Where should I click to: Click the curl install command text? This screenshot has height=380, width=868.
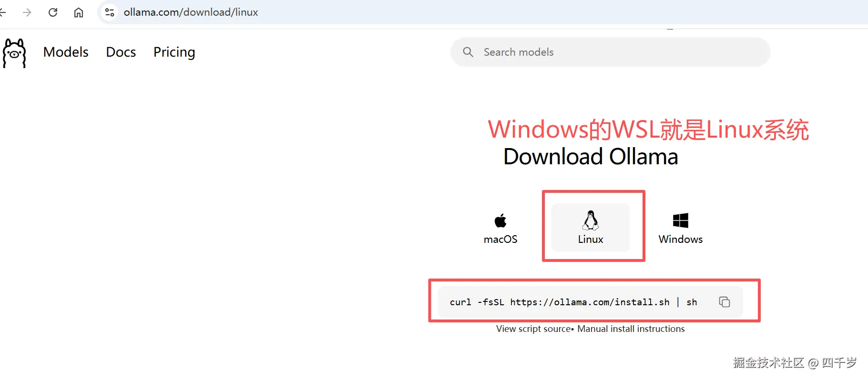pos(573,302)
